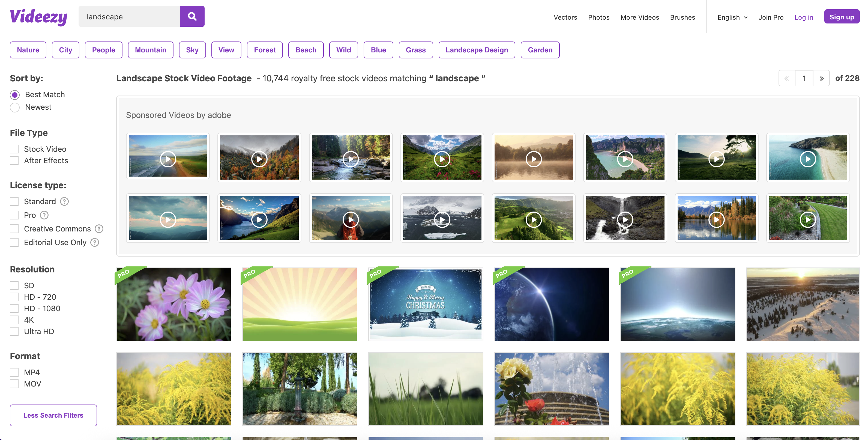The width and height of the screenshot is (868, 440).
Task: Go to the next results page arrow
Action: click(x=822, y=78)
